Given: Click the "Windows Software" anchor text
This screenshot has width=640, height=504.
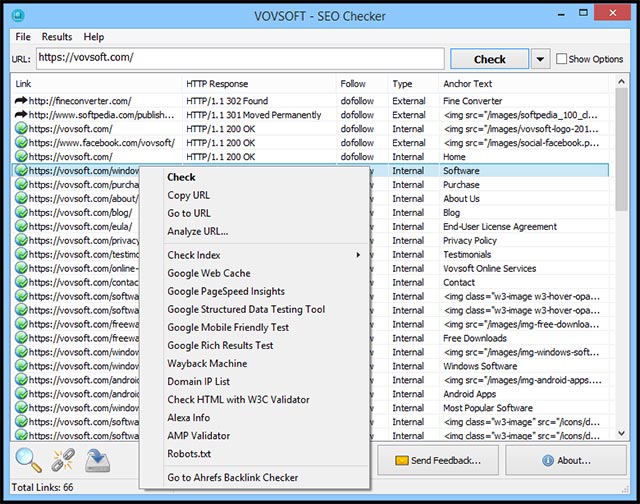Looking at the screenshot, I should pyautogui.click(x=480, y=366).
